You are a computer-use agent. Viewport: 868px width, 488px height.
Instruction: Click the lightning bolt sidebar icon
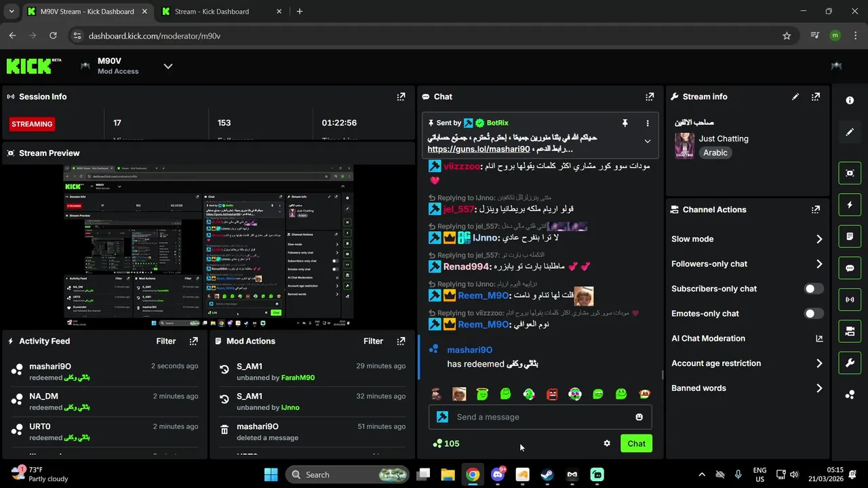(x=850, y=205)
